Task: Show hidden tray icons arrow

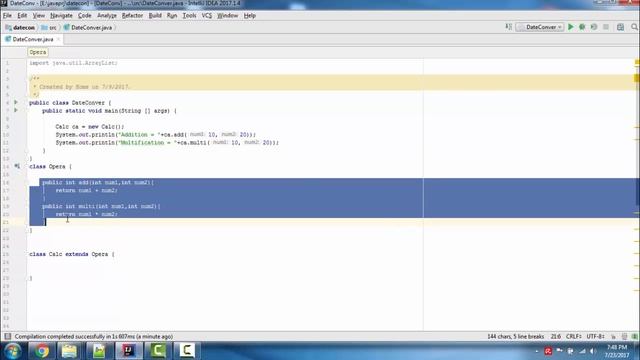Action: (537, 351)
